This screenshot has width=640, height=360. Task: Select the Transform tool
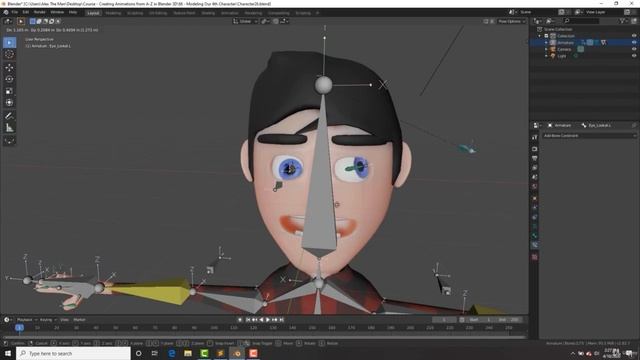(9, 102)
